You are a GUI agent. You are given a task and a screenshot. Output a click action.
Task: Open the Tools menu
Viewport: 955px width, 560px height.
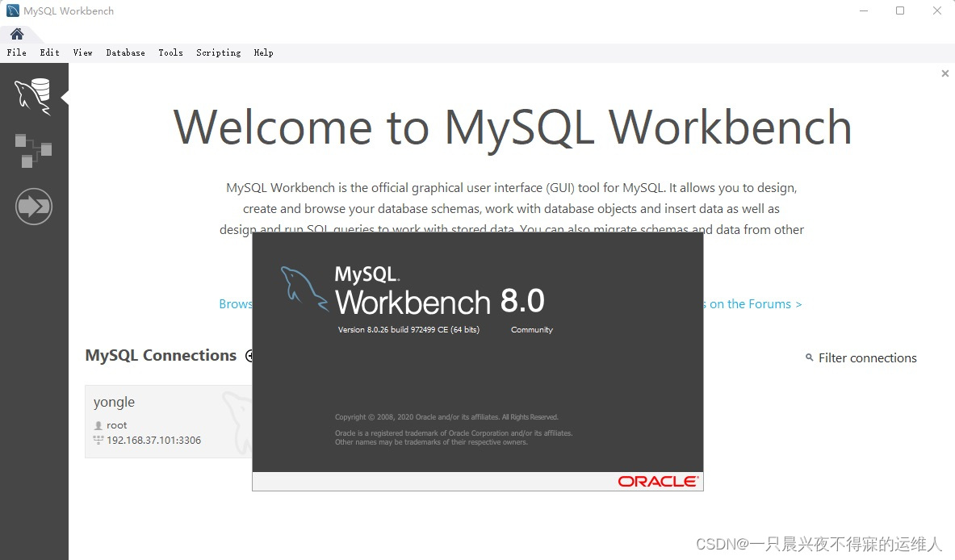pyautogui.click(x=170, y=53)
